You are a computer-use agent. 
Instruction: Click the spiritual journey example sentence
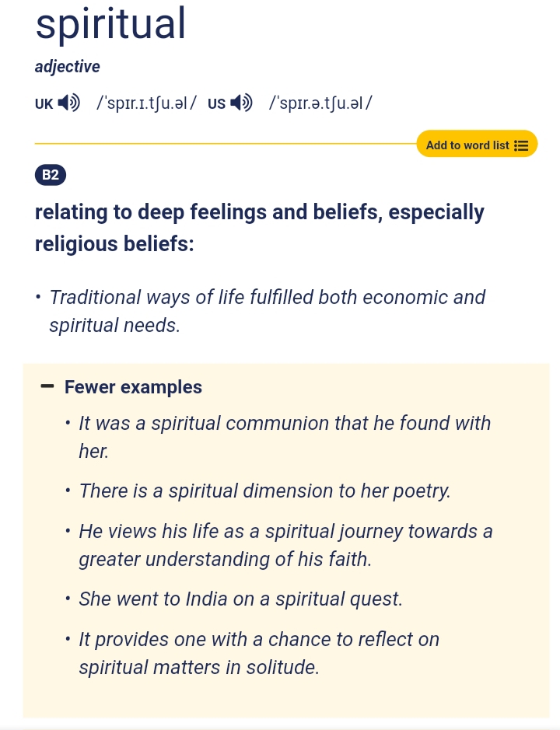coord(285,545)
